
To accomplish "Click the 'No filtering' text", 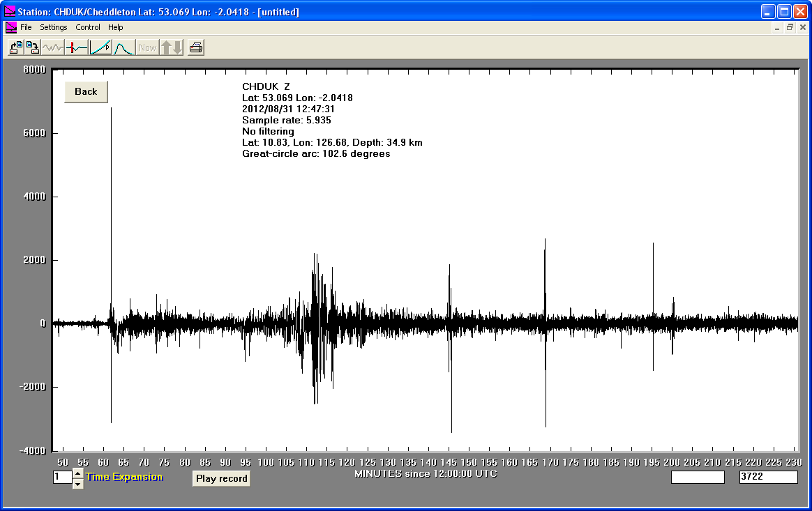I will coord(268,132).
